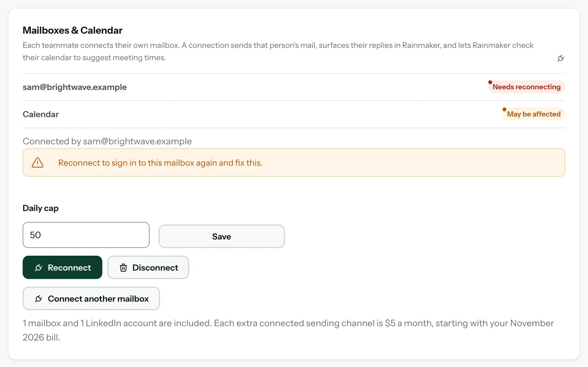Click the Calendar row label
This screenshot has width=588, height=367.
pyautogui.click(x=41, y=114)
